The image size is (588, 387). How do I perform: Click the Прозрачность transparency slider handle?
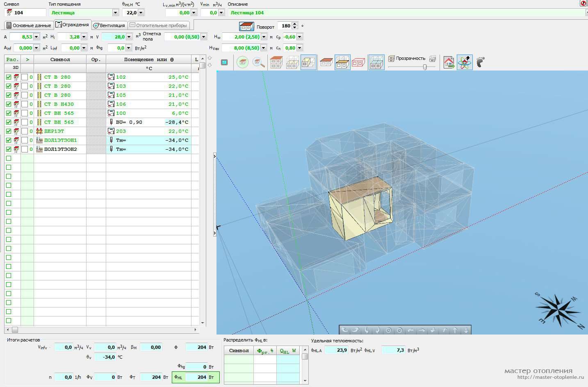(x=425, y=67)
